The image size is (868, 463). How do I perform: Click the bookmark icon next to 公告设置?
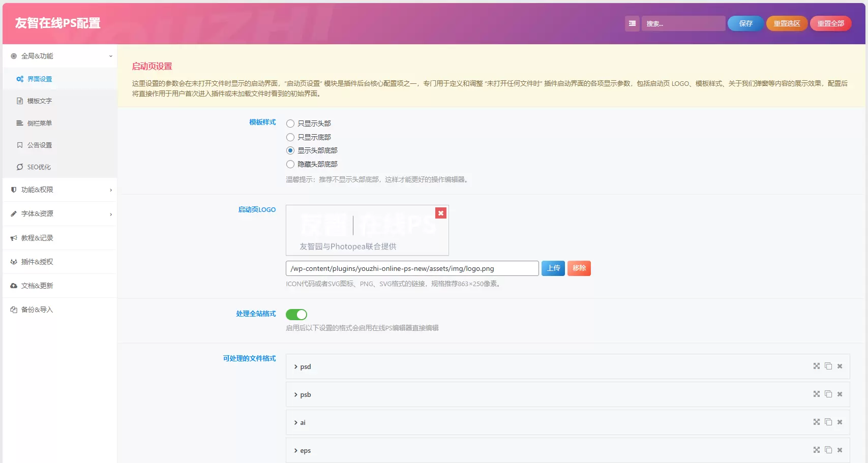coord(20,145)
